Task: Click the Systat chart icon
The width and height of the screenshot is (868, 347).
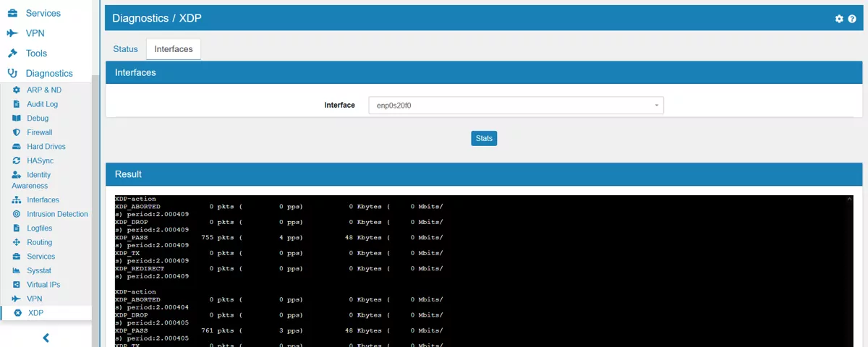Action: pyautogui.click(x=17, y=270)
